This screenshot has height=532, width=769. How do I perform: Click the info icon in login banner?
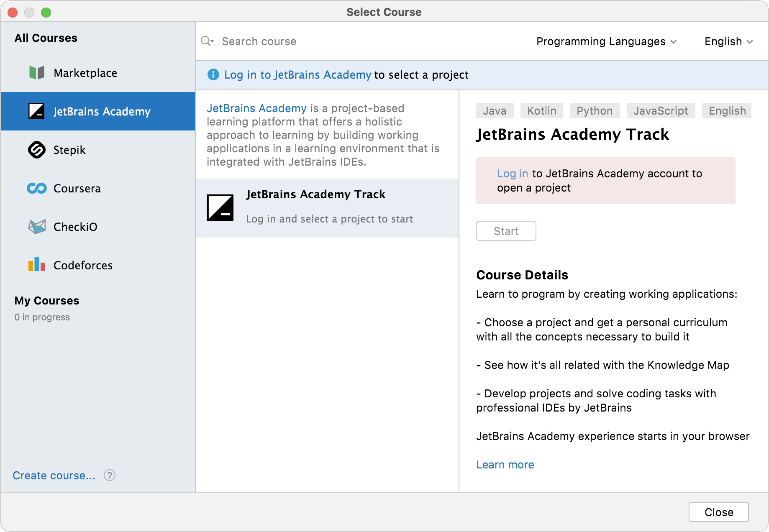(213, 74)
